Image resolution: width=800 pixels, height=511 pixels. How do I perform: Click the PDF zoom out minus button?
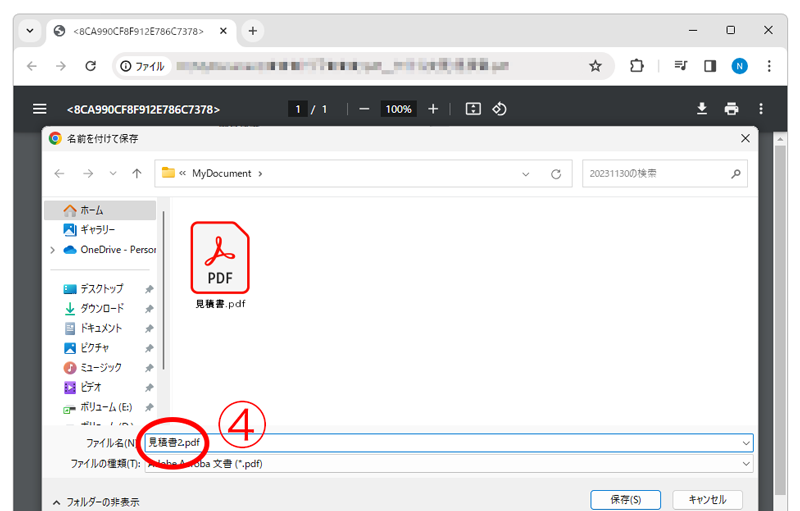click(364, 109)
